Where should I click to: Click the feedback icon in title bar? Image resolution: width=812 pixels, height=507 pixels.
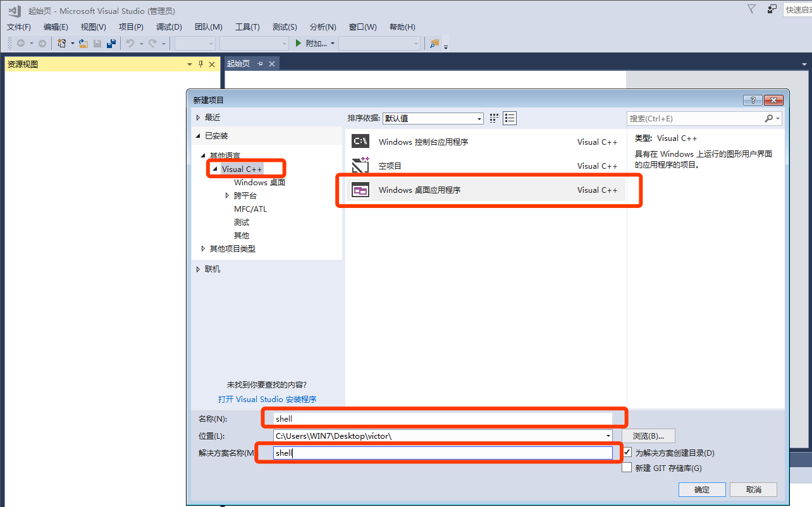772,9
